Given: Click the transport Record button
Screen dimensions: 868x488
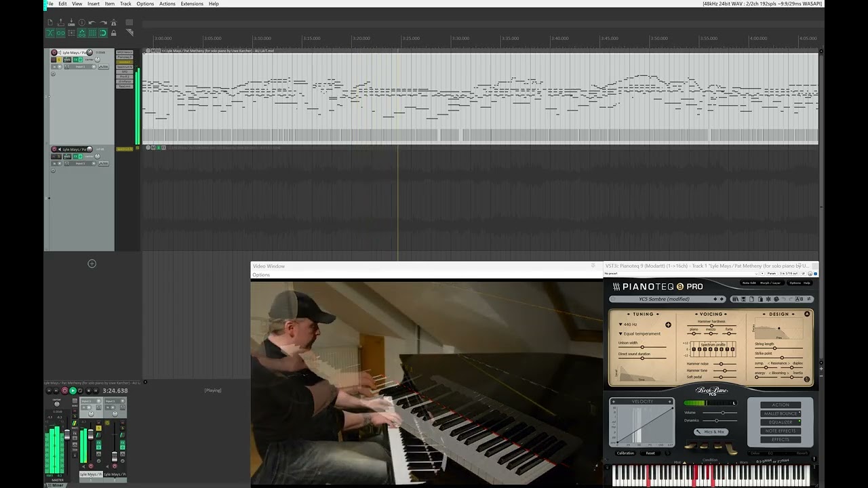Looking at the screenshot, I should [64, 390].
